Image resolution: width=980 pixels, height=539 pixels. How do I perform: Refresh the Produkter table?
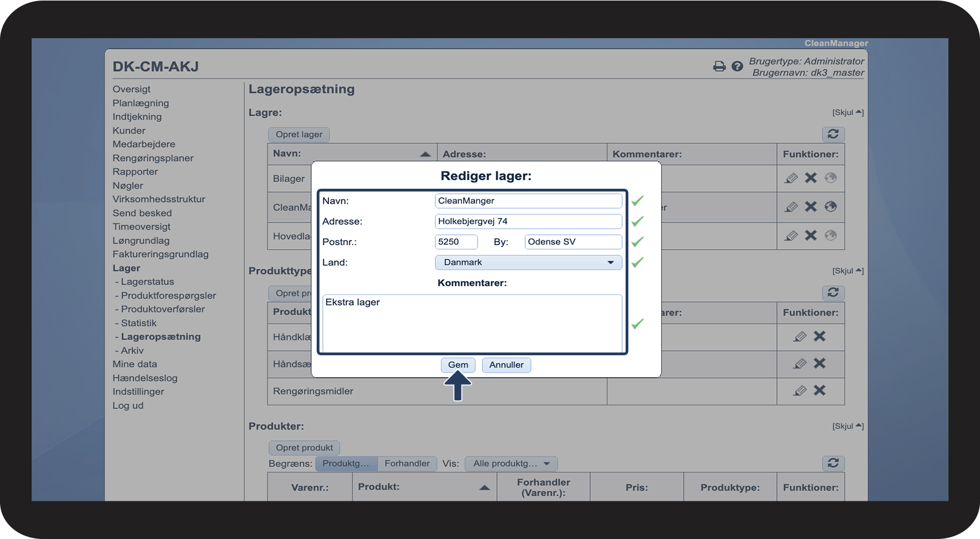pos(833,464)
